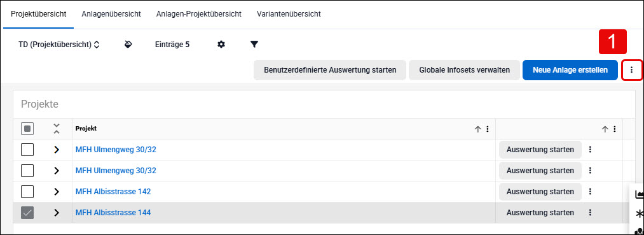Click the paint bucket formatting icon
This screenshot has height=235, width=644.
(128, 45)
